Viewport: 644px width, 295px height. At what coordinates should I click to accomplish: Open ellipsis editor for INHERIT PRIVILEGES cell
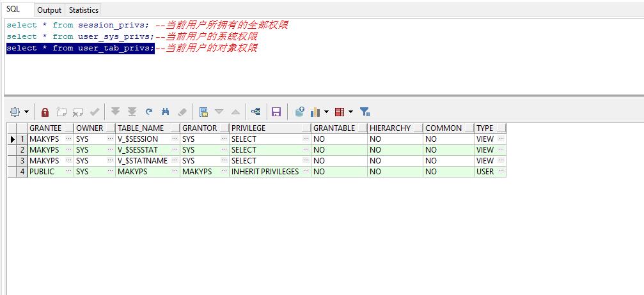306,171
